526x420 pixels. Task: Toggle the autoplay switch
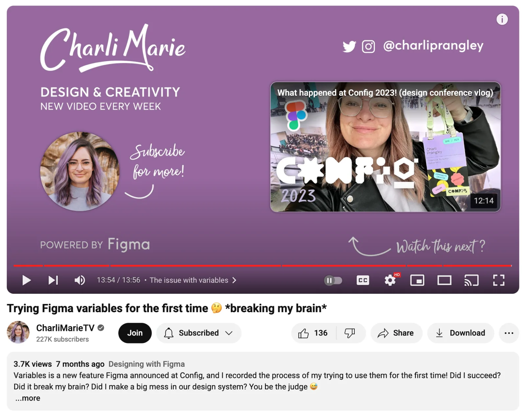pos(333,280)
